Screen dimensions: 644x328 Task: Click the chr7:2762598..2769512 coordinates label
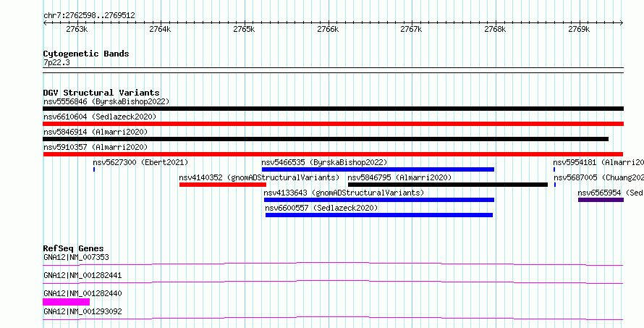tap(89, 16)
